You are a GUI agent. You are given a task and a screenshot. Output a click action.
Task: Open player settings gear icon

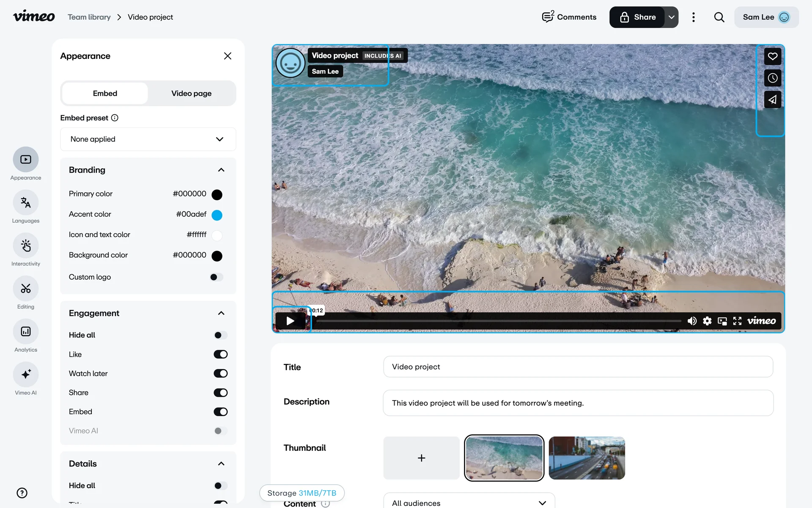point(707,321)
